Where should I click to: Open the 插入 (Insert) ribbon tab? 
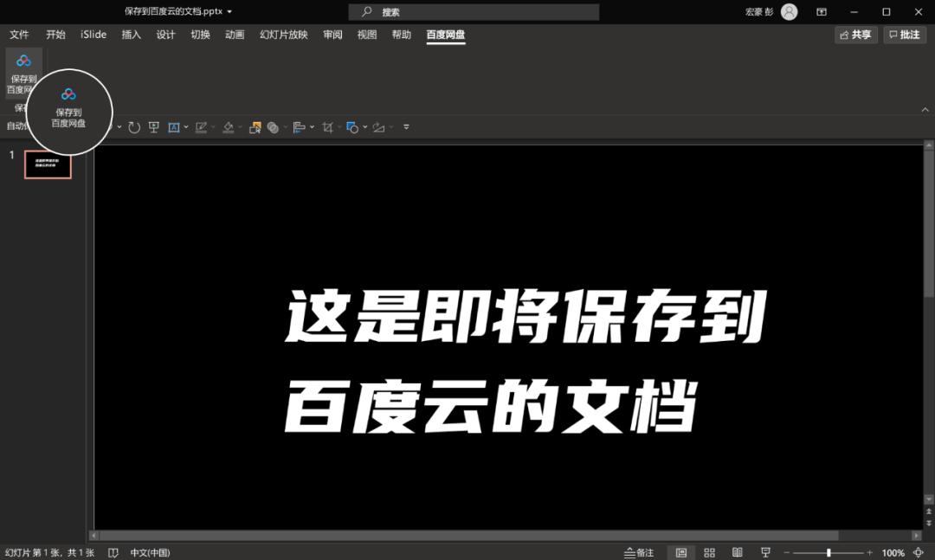coord(131,35)
